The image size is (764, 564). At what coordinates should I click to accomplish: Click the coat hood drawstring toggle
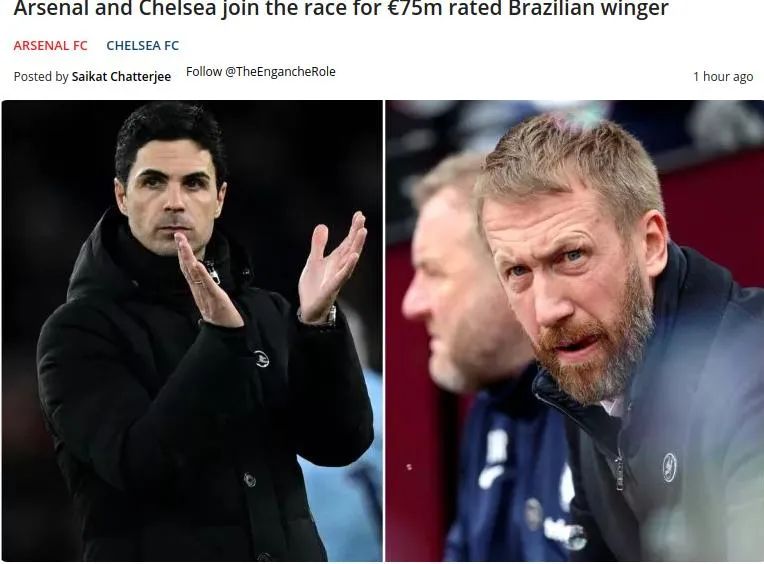coord(212,273)
